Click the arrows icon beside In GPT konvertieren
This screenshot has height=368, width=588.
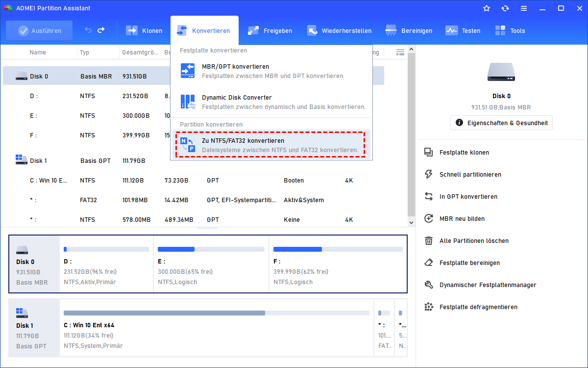point(429,197)
